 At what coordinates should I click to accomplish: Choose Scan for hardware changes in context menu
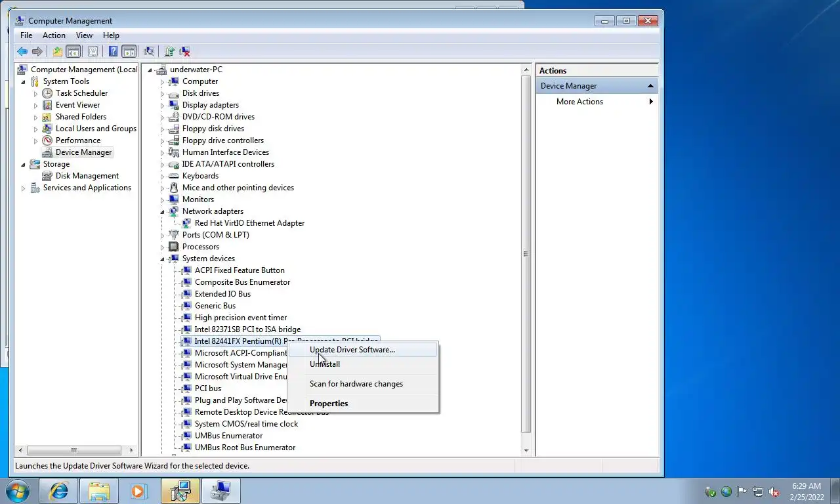tap(363, 384)
